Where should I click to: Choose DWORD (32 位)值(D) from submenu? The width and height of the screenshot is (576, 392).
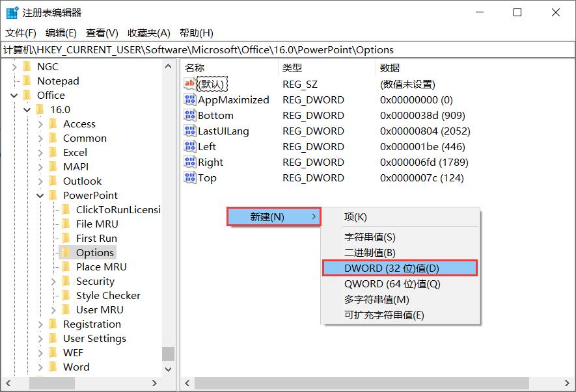point(400,268)
